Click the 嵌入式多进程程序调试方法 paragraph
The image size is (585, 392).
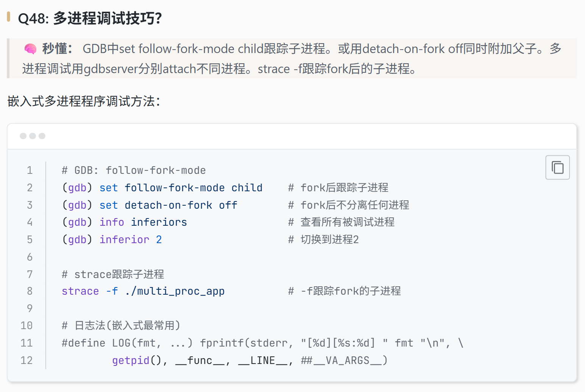(84, 101)
